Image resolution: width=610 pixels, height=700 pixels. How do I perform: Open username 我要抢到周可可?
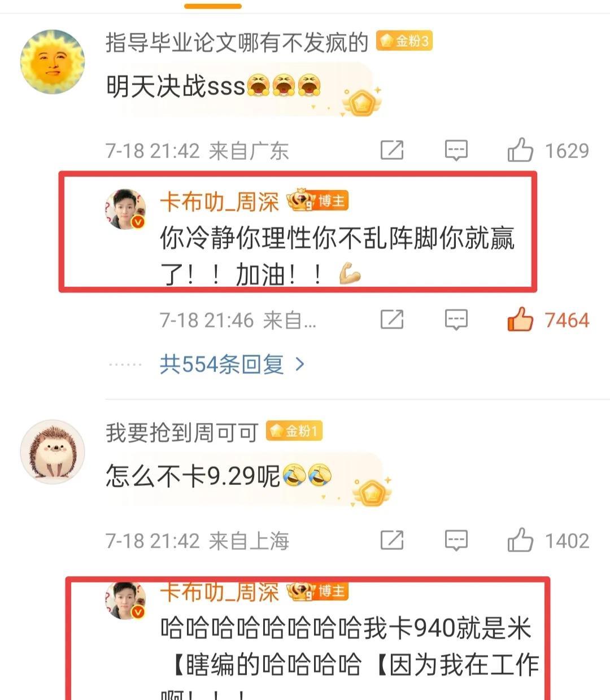182,432
